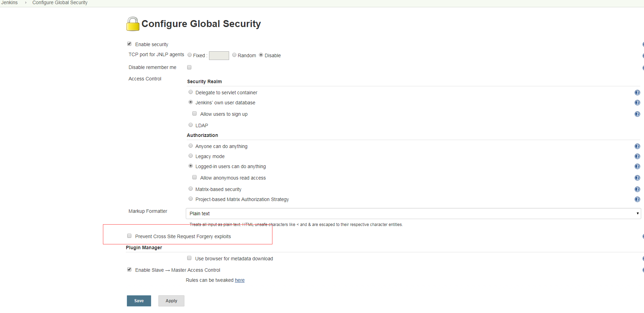Open help for Allow users to sign up

coord(637,114)
